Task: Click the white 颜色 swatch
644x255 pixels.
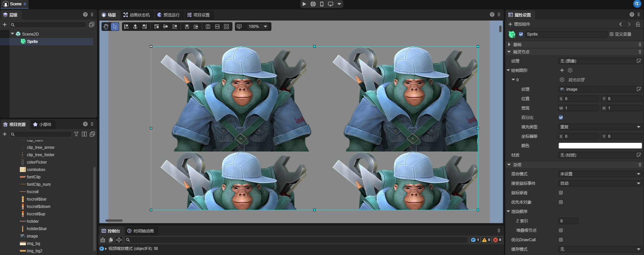Action: tap(600, 146)
